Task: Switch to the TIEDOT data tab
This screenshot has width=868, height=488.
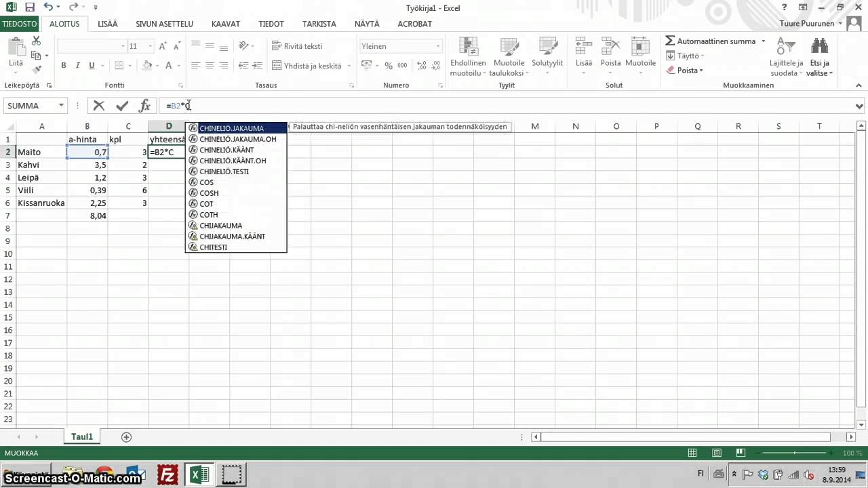Action: click(x=271, y=24)
